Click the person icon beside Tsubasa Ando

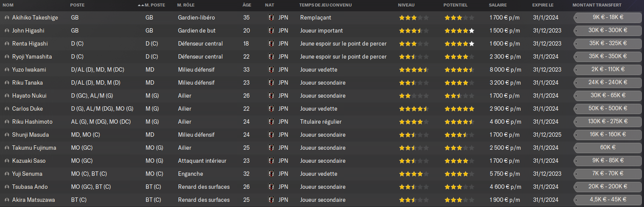[x=7, y=187]
